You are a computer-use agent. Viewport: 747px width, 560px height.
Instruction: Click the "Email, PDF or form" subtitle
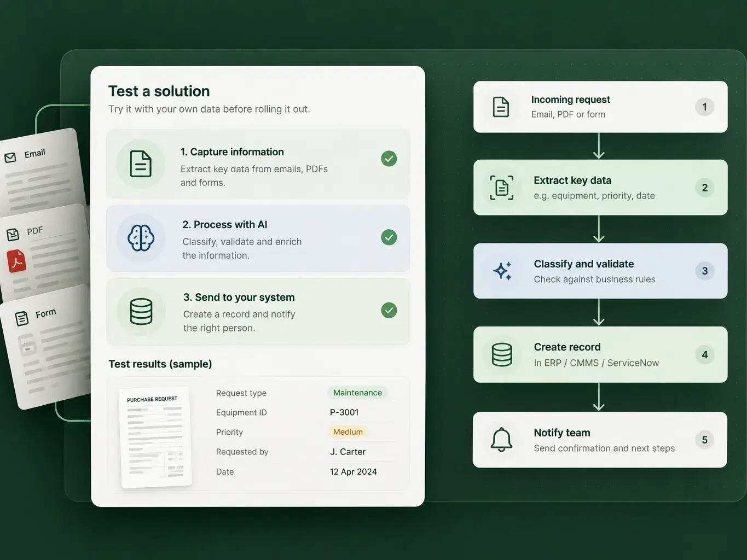pos(568,114)
